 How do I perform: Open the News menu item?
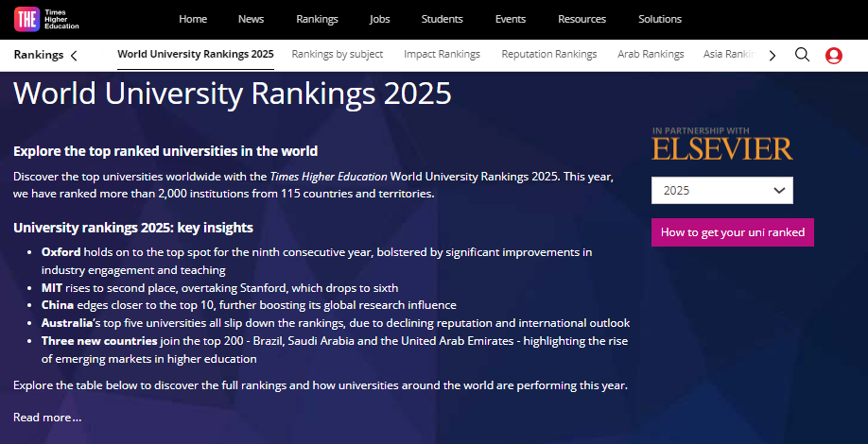tap(251, 19)
